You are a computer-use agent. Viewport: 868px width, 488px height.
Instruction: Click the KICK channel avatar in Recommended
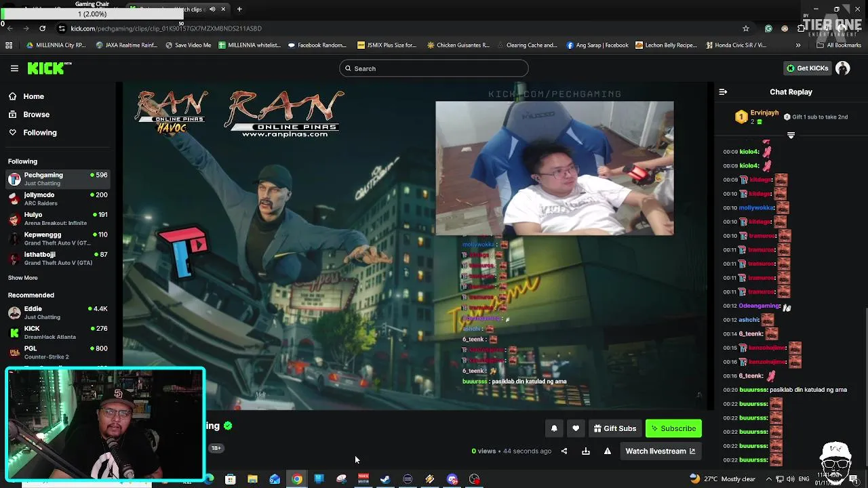point(14,332)
